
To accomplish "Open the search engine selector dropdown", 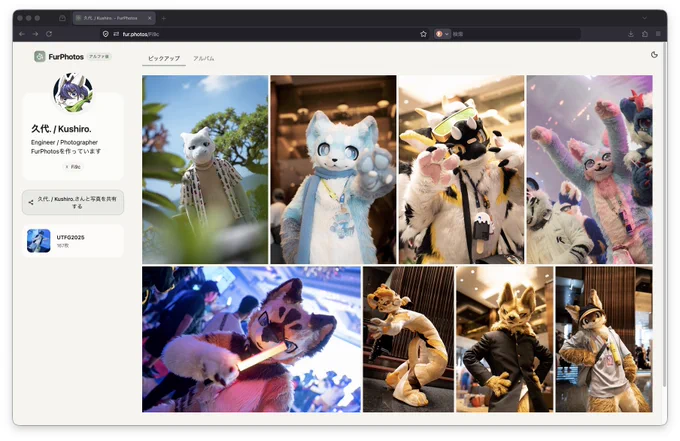I will coord(442,34).
